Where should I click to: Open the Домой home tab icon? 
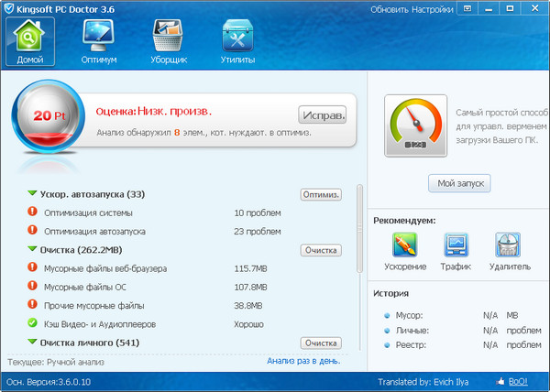[29, 38]
